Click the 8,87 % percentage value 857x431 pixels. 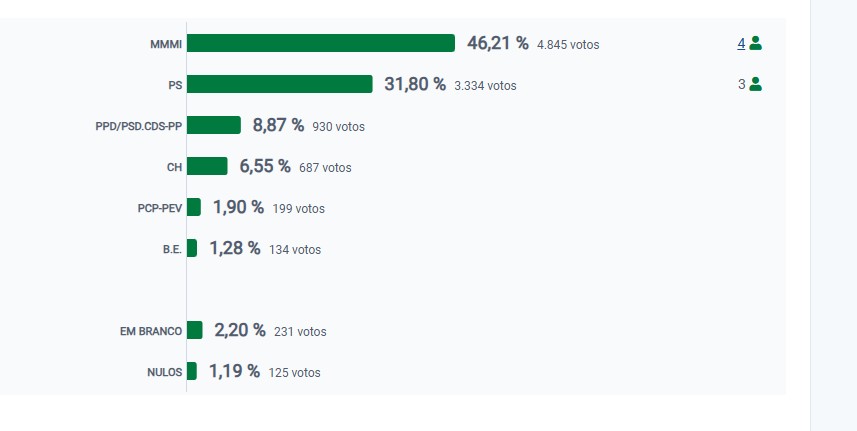click(278, 125)
